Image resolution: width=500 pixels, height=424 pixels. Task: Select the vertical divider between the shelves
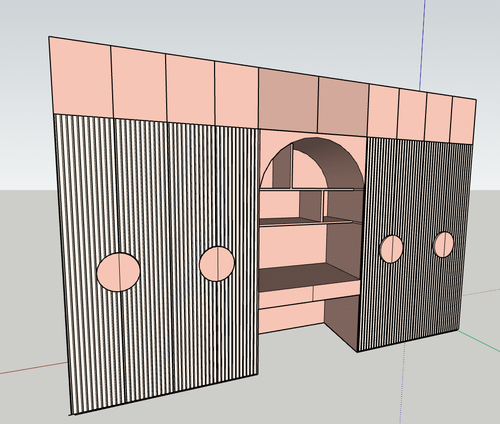[323, 205]
